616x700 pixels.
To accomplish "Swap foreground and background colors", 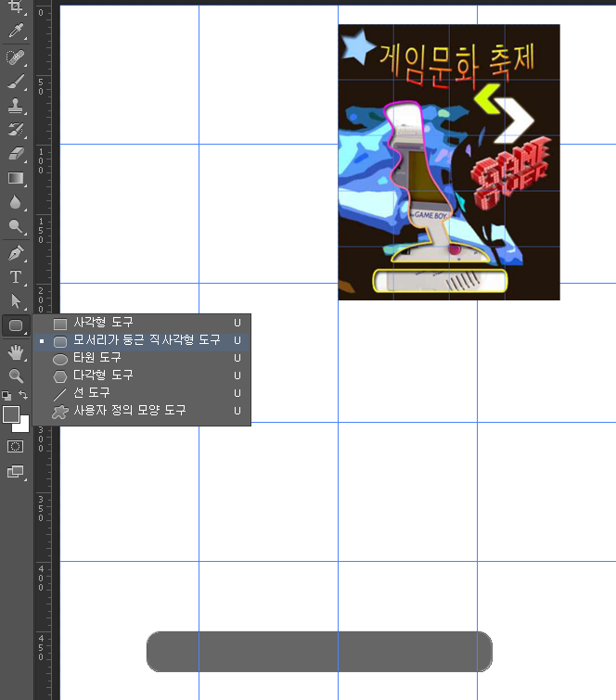I will [x=23, y=395].
